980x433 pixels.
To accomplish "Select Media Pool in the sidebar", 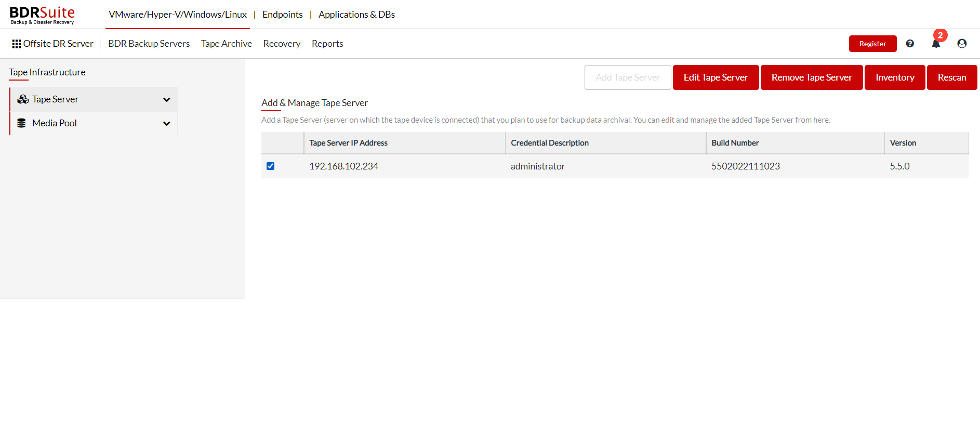I will [94, 123].
